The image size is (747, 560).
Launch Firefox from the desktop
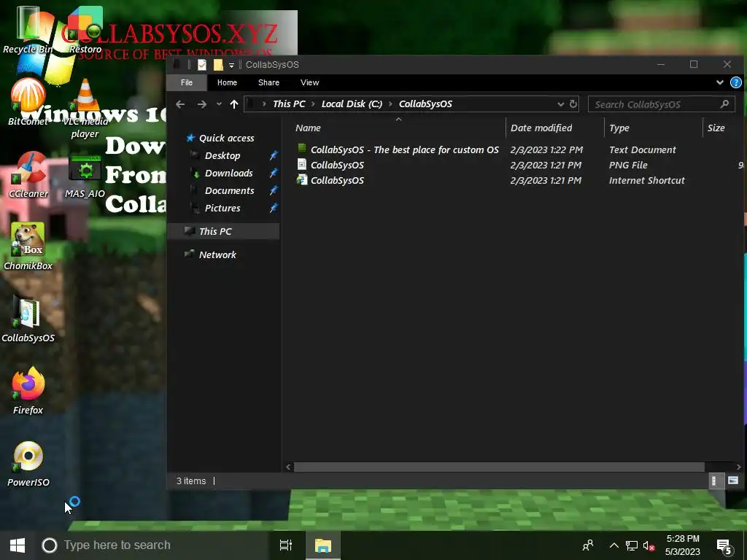click(x=28, y=391)
